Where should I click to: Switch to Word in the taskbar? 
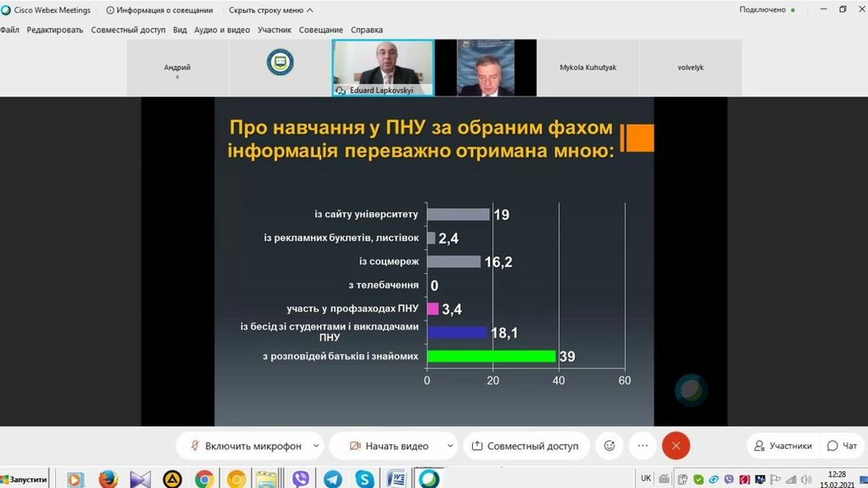tap(396, 480)
